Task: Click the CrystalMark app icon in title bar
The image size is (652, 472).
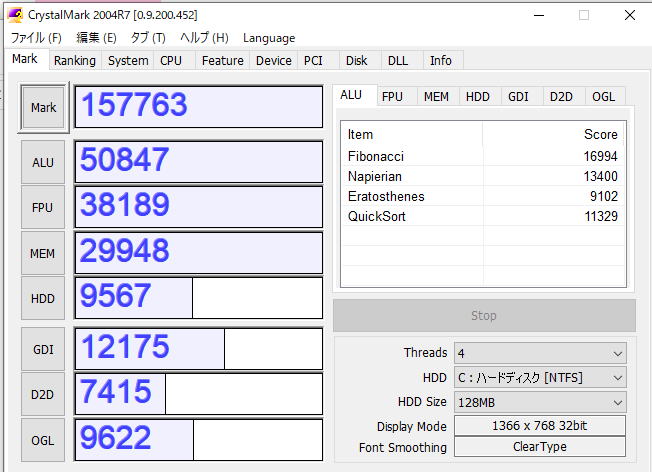Action: (x=15, y=15)
